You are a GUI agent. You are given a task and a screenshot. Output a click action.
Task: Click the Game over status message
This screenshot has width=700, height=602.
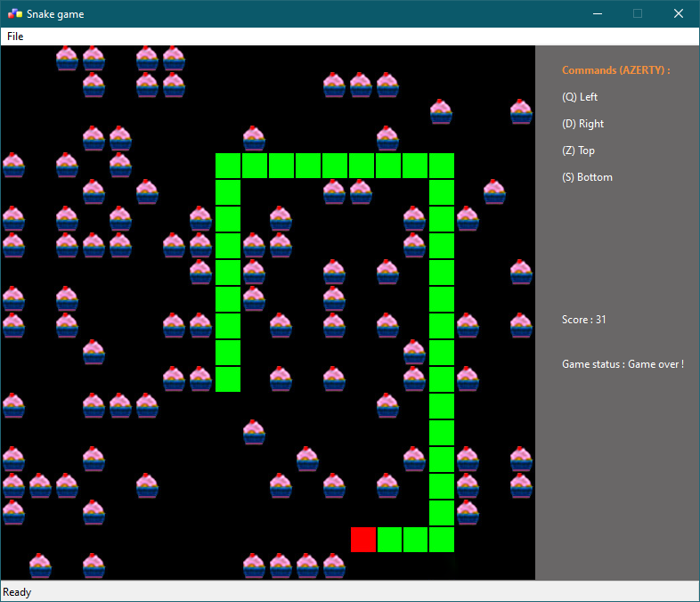pyautogui.click(x=623, y=364)
